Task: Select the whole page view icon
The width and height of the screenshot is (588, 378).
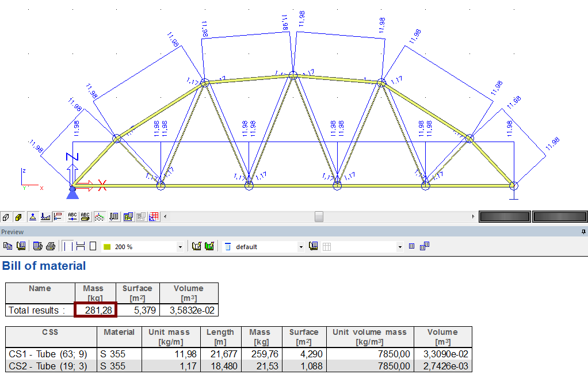Action: [x=93, y=246]
